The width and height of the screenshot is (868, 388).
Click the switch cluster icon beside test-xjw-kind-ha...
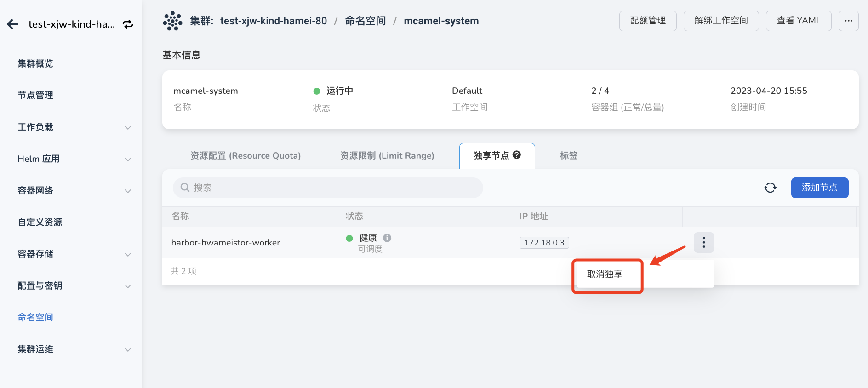[x=128, y=24]
